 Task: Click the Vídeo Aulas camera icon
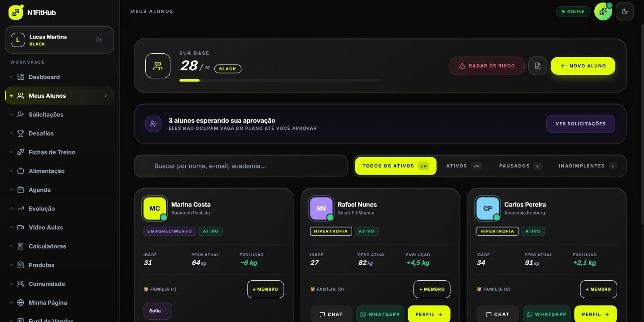pyautogui.click(x=21, y=228)
